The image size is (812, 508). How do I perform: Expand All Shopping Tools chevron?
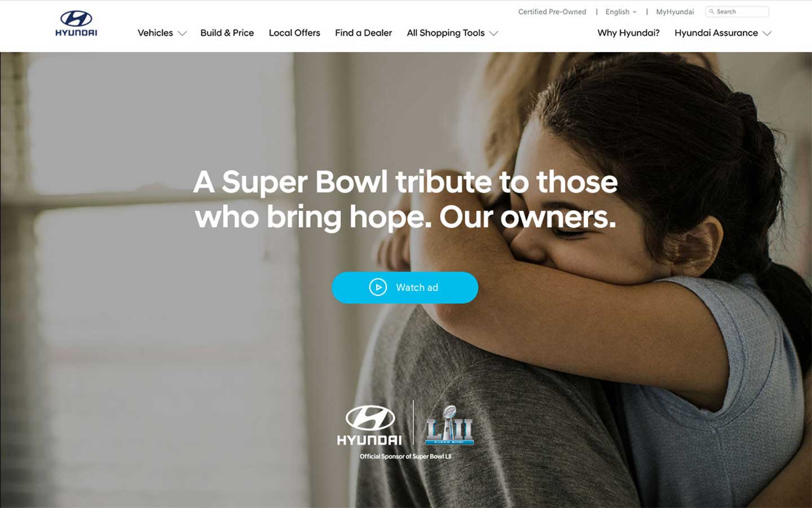click(x=493, y=33)
